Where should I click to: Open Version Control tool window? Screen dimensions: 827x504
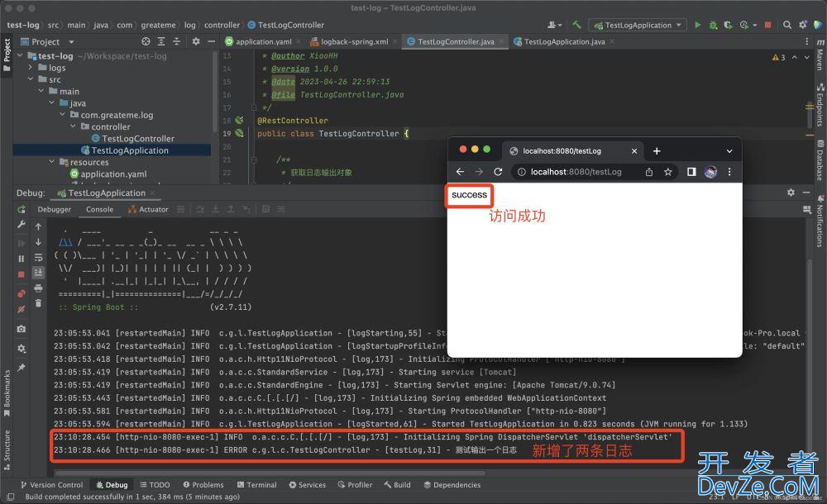coord(51,485)
